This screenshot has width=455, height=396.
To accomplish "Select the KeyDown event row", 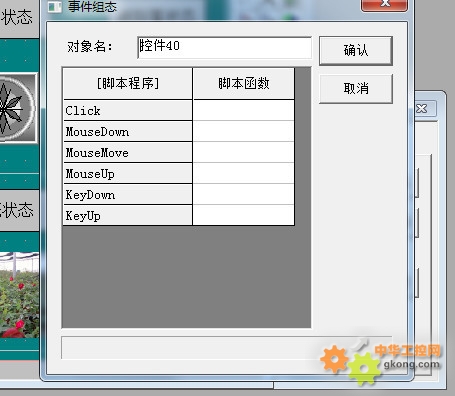I will point(128,195).
